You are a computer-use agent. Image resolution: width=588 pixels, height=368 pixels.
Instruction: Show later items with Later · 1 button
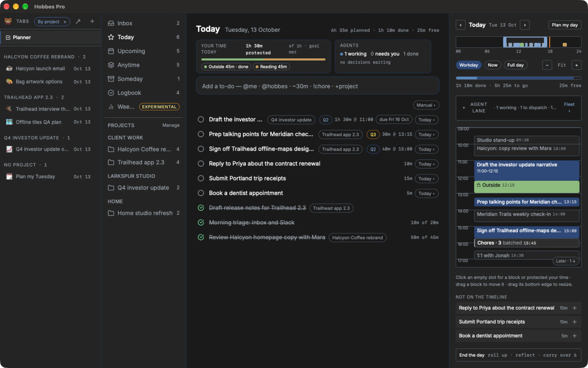pyautogui.click(x=566, y=261)
